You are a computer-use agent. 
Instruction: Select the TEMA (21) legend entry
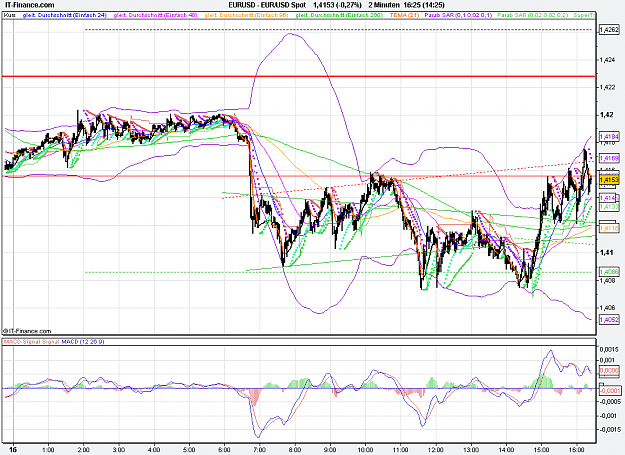(x=404, y=15)
